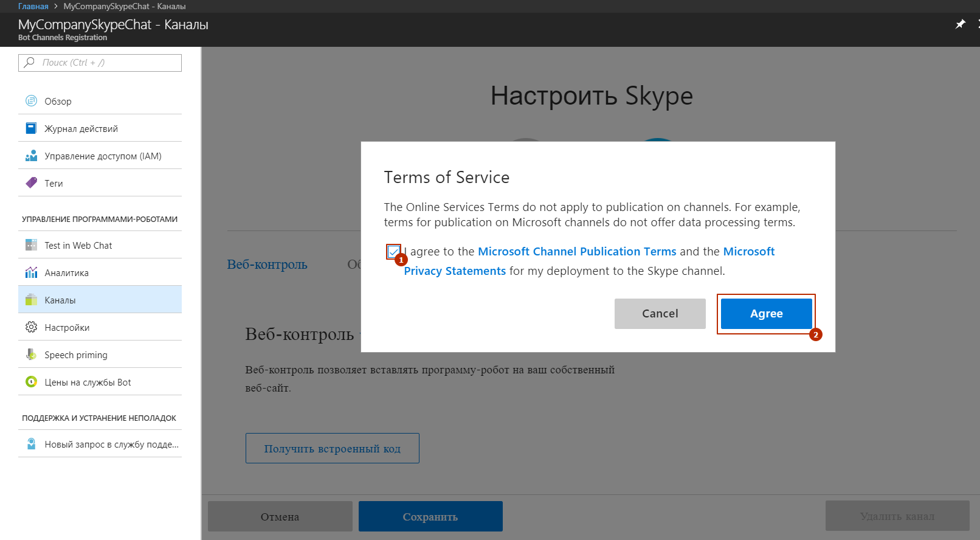The height and width of the screenshot is (540, 980).
Task: Click the Terms of Service dialog heading
Action: pos(447,177)
